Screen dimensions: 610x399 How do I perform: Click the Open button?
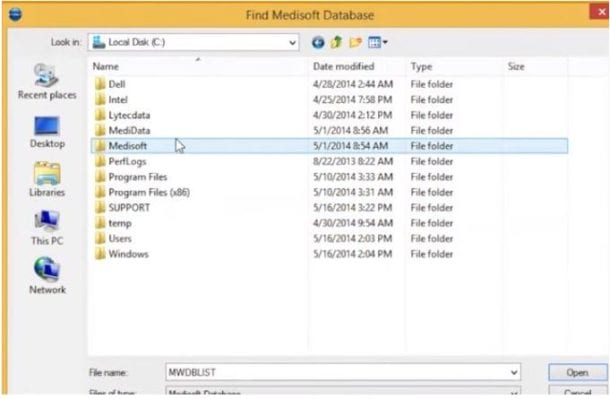tap(577, 373)
